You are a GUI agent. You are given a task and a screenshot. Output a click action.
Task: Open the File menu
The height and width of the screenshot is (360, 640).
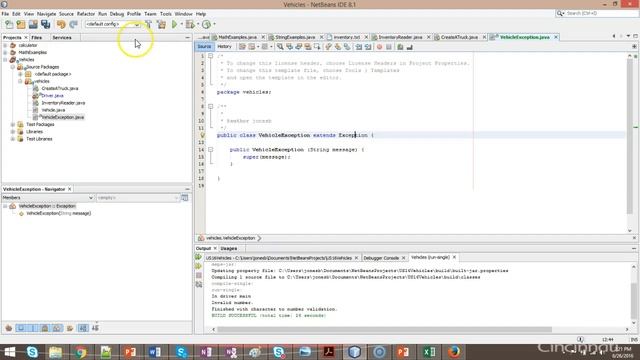5,14
